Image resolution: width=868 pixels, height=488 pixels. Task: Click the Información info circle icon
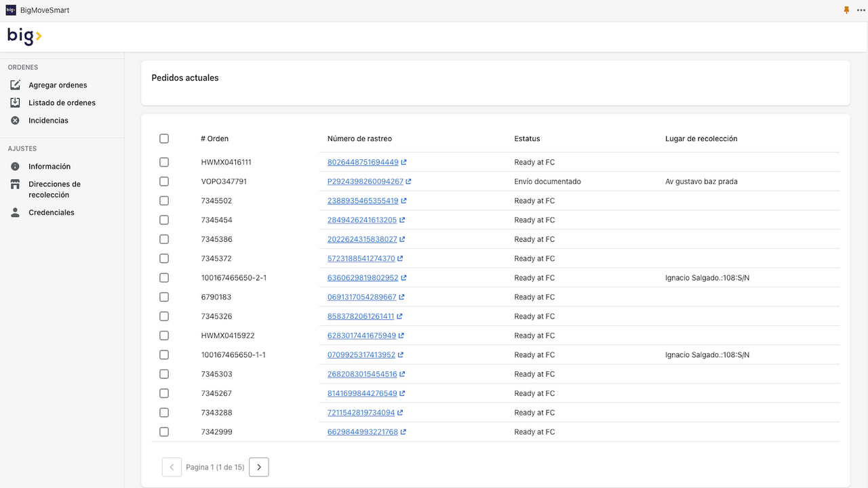click(x=15, y=167)
